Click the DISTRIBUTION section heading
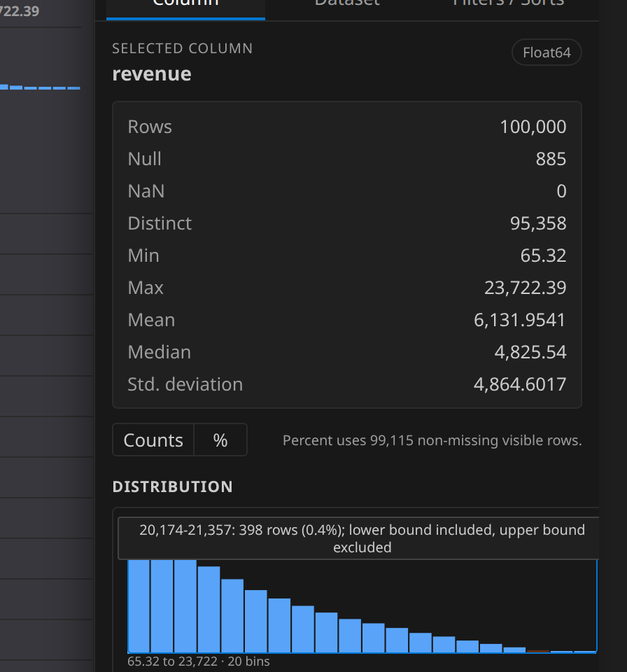This screenshot has width=627, height=672. 172,487
